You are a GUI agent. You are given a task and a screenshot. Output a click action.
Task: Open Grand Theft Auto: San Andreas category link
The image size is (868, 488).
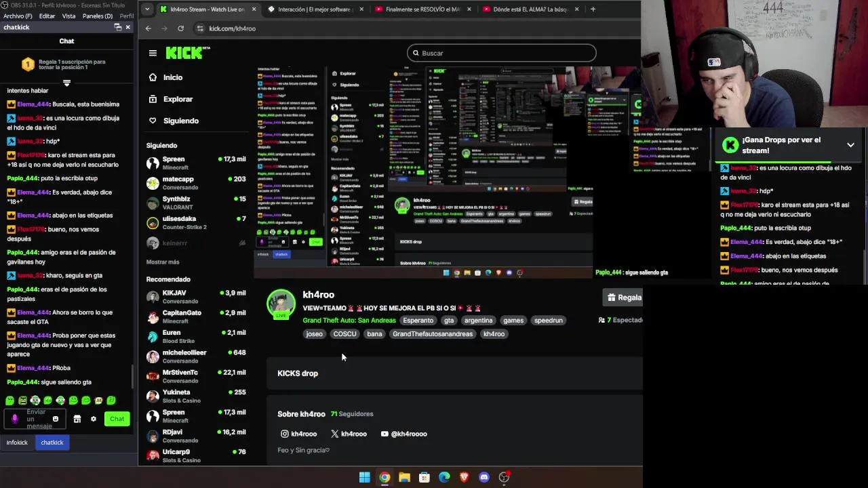click(349, 321)
